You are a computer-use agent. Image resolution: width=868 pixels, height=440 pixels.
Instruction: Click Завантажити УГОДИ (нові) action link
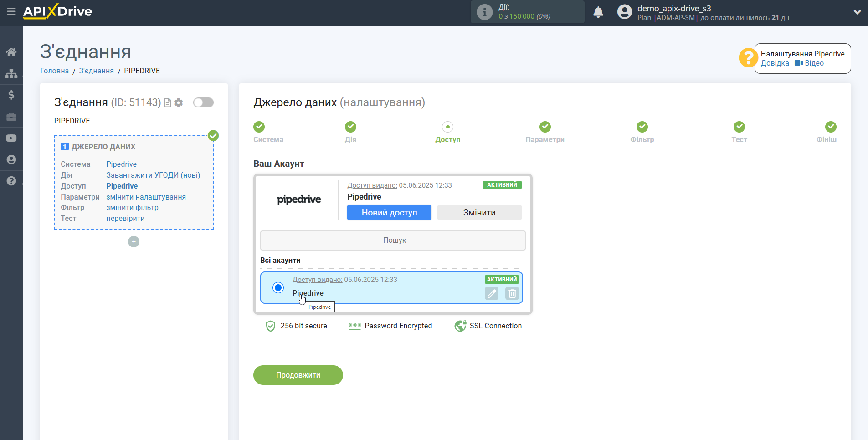[x=153, y=175]
